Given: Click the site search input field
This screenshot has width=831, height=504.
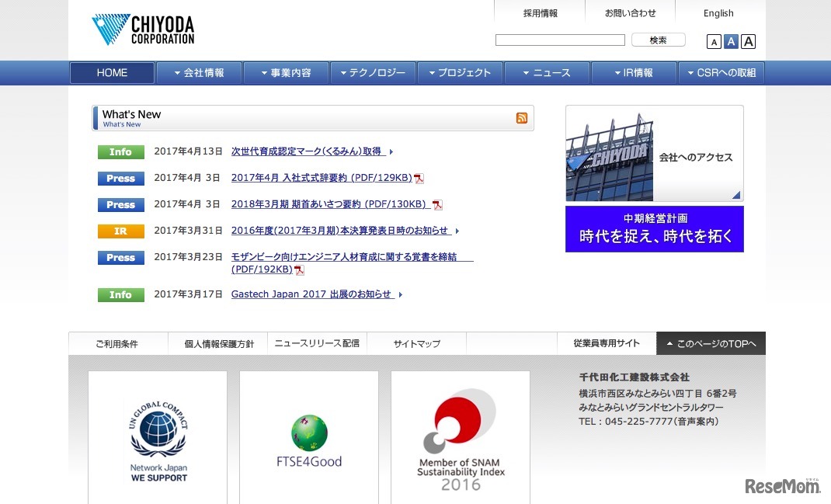Looking at the screenshot, I should (560, 40).
